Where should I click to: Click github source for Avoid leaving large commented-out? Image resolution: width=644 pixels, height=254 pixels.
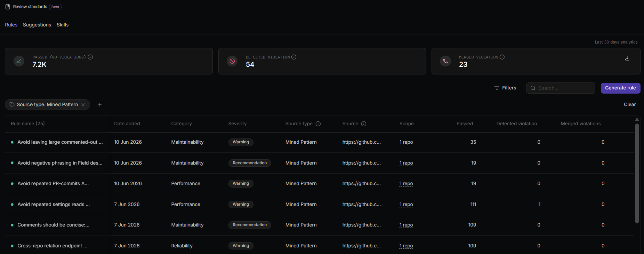[362, 142]
